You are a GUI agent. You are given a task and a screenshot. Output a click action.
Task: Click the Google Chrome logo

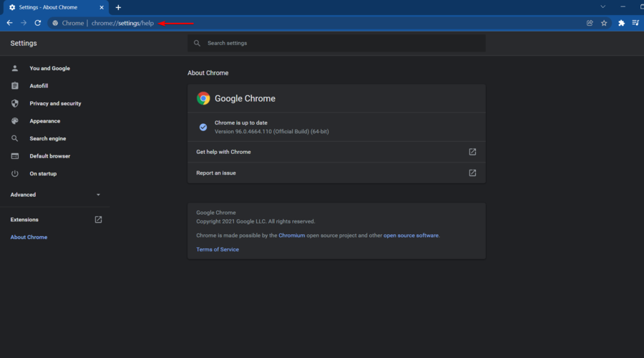click(x=203, y=98)
